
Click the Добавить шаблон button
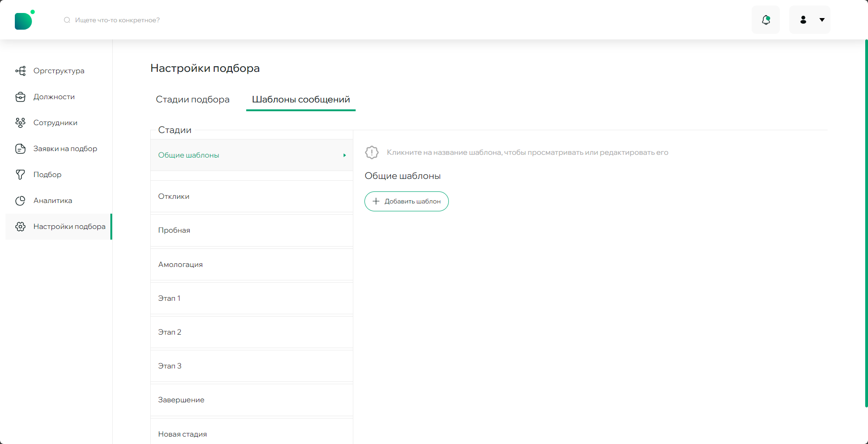point(407,202)
